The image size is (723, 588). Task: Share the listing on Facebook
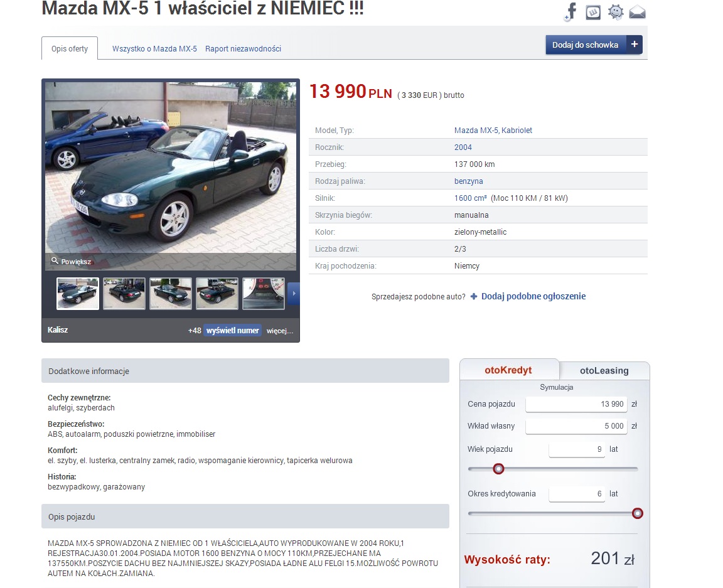coord(571,11)
